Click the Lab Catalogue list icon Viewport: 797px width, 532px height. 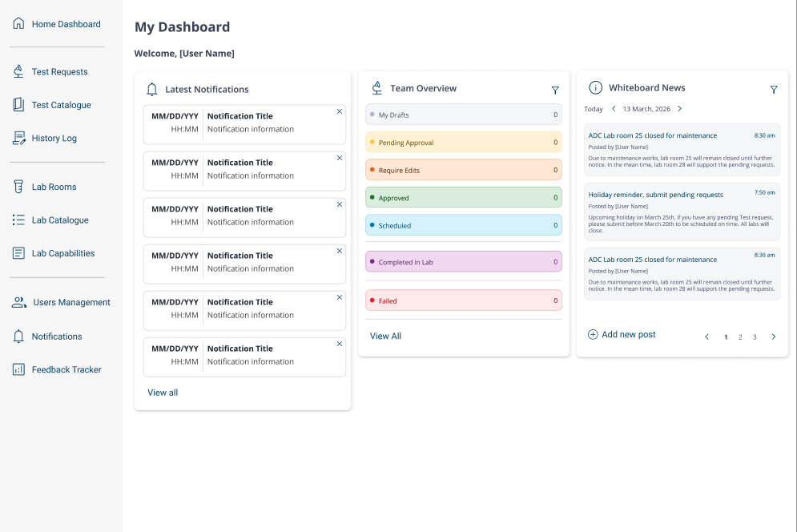(x=18, y=220)
